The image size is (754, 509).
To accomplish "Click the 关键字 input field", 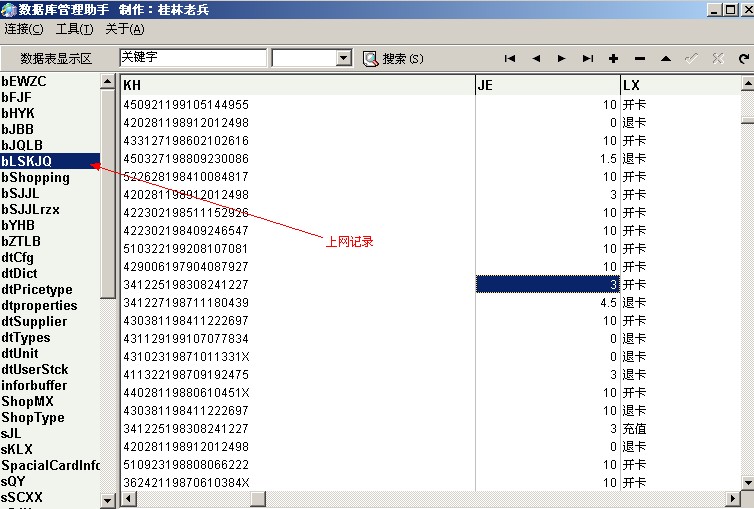I will click(193, 58).
